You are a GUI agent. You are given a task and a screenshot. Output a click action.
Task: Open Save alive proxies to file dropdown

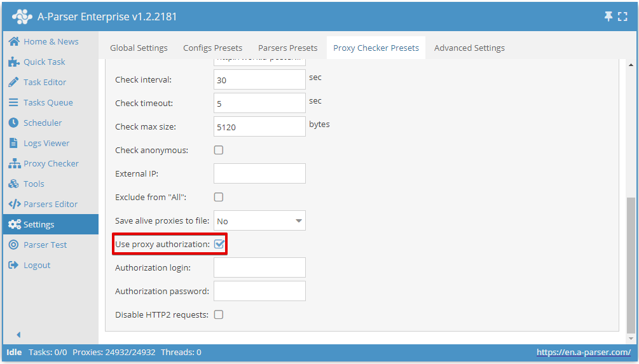tap(259, 220)
